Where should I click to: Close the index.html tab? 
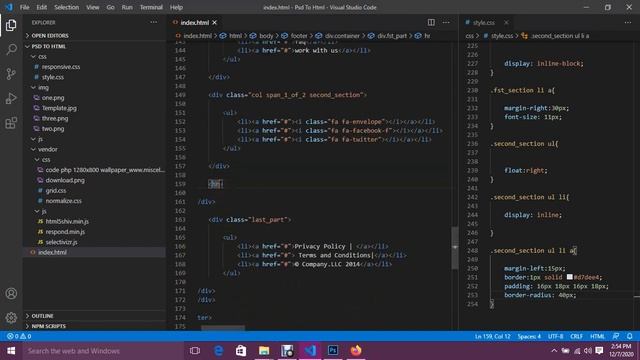214,22
